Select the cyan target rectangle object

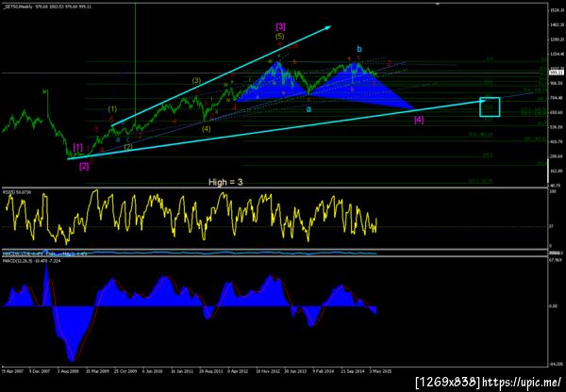pyautogui.click(x=490, y=106)
